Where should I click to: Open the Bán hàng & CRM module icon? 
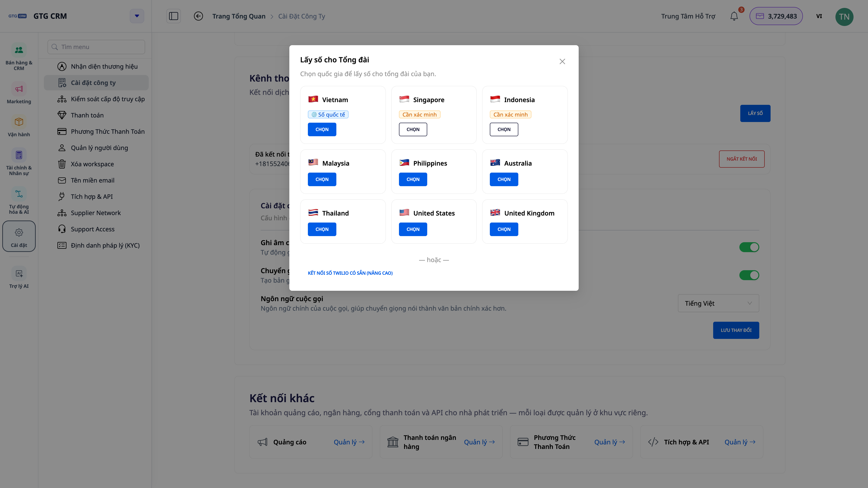click(19, 50)
